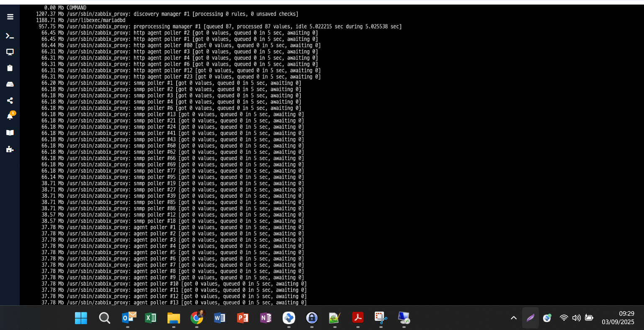Image resolution: width=644 pixels, height=330 pixels.
Task: Open the battery status tray icon
Action: coord(589,318)
